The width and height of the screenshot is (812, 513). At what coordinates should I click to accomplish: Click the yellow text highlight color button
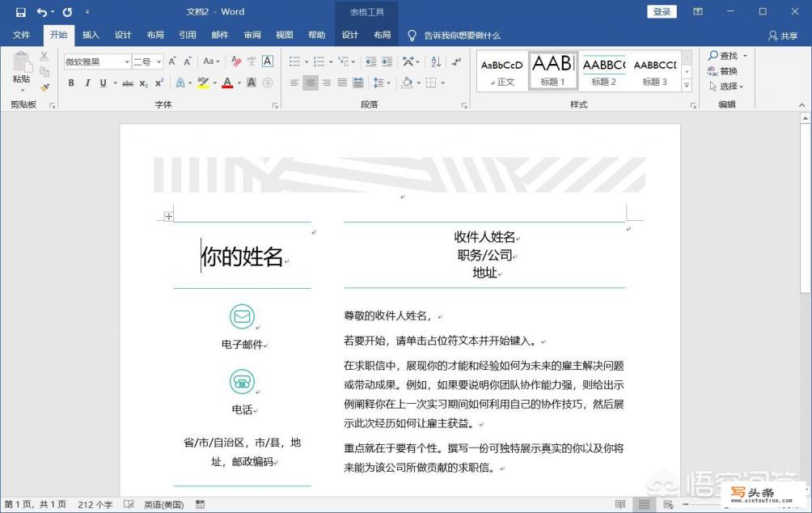click(203, 83)
